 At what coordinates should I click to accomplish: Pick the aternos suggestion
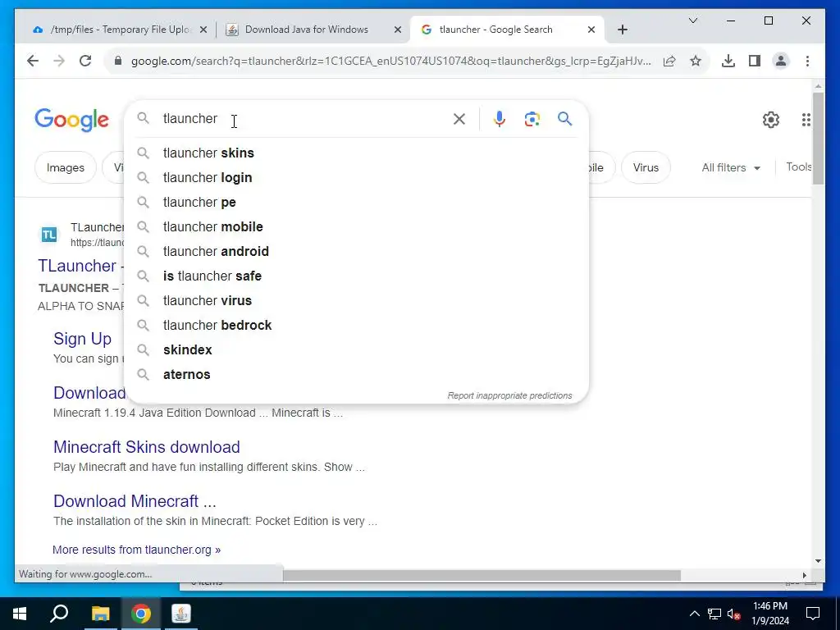pyautogui.click(x=356, y=375)
